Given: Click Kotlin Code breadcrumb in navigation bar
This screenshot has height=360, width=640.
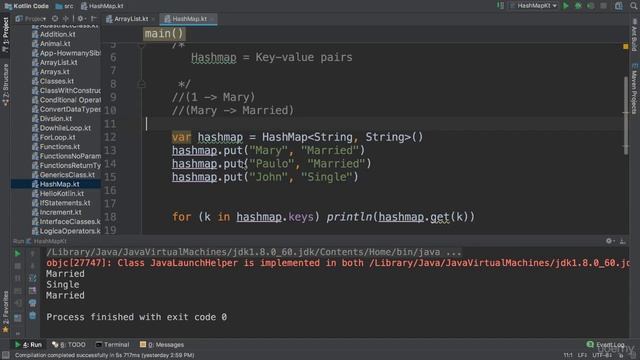Looking at the screenshot, I should 27,6.
